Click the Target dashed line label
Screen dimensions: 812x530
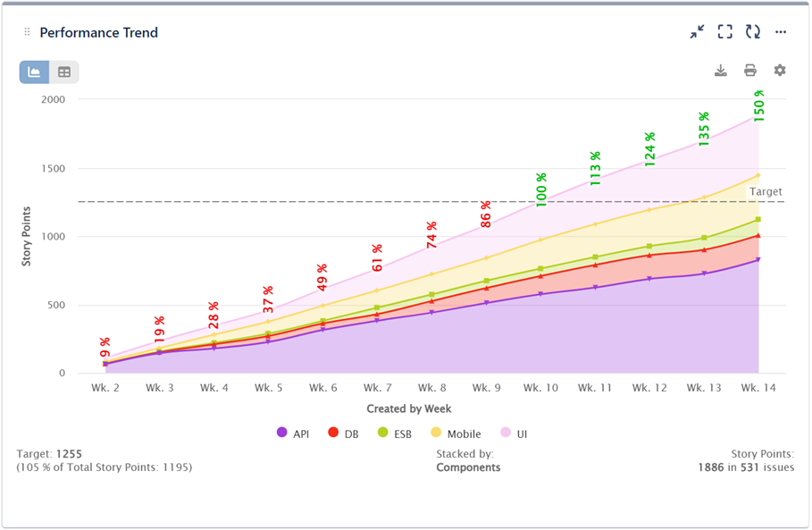(x=766, y=191)
